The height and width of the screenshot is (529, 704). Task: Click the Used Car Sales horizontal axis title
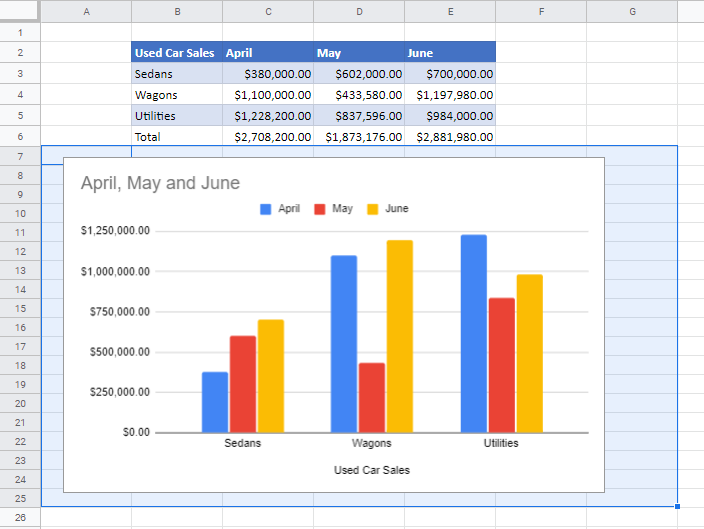coord(372,470)
